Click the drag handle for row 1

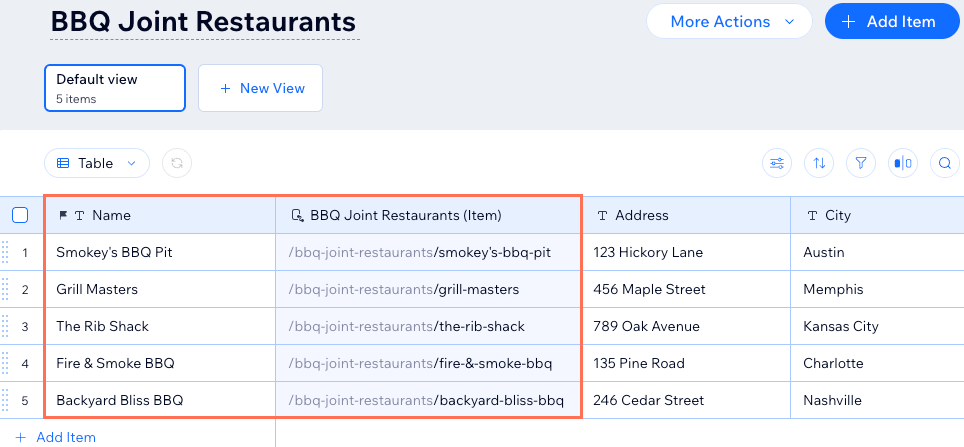click(x=5, y=252)
